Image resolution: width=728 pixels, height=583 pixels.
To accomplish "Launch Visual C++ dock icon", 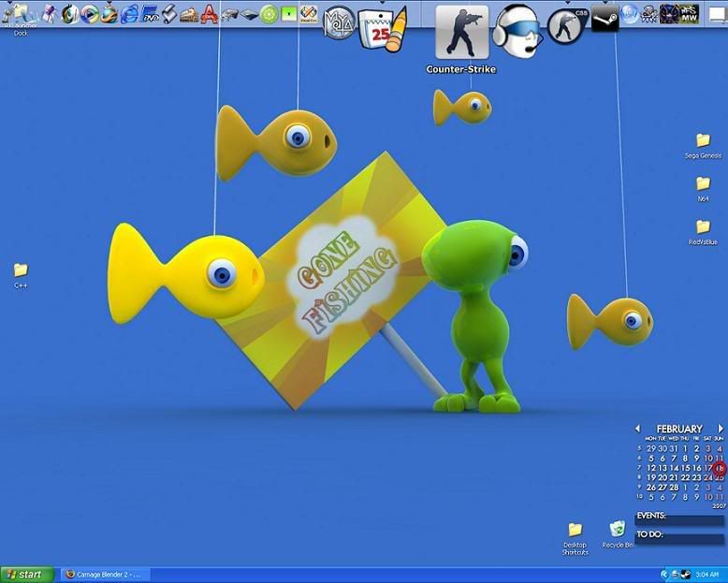I will tap(309, 15).
